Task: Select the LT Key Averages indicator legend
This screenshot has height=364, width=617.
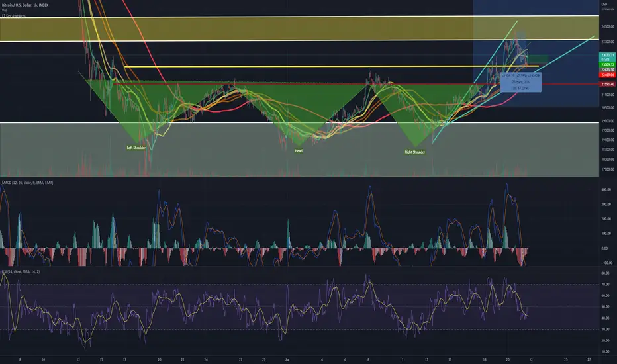Action: [x=14, y=15]
